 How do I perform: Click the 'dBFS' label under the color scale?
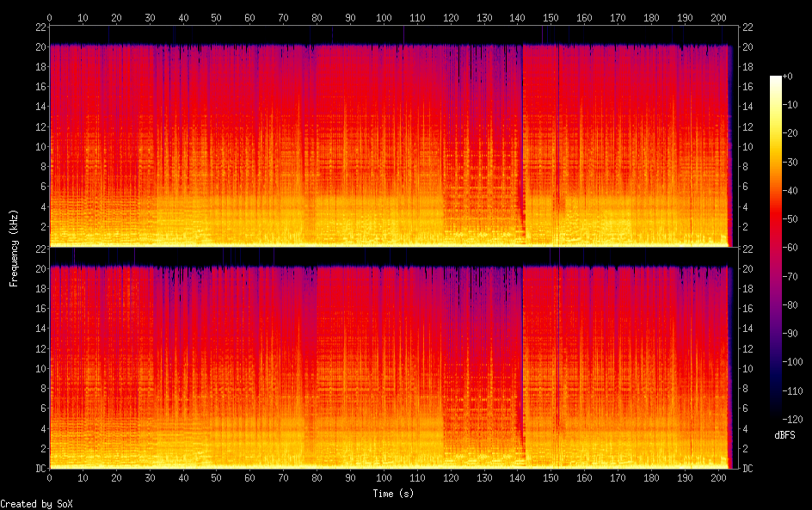tap(784, 435)
